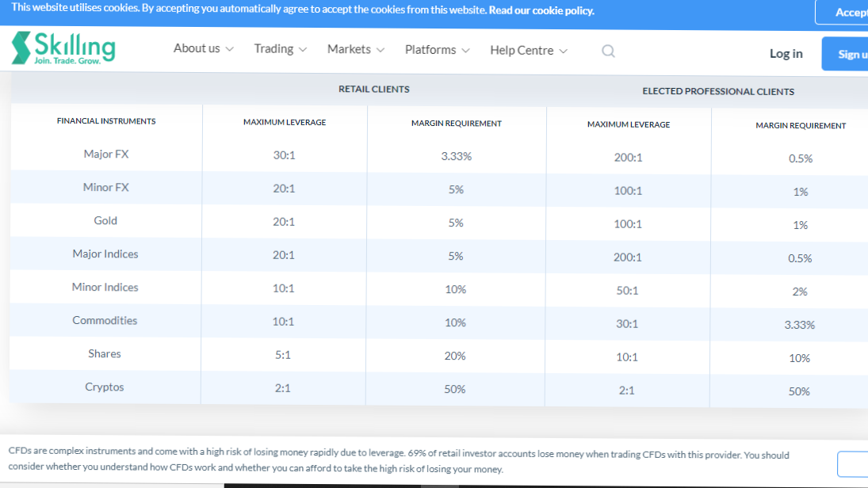
Task: Select the 20:1 retail leverage for Gold
Action: pyautogui.click(x=284, y=221)
